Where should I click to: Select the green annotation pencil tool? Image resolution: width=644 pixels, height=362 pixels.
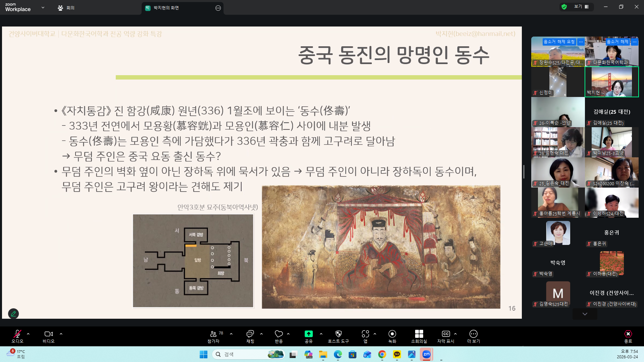click(13, 313)
